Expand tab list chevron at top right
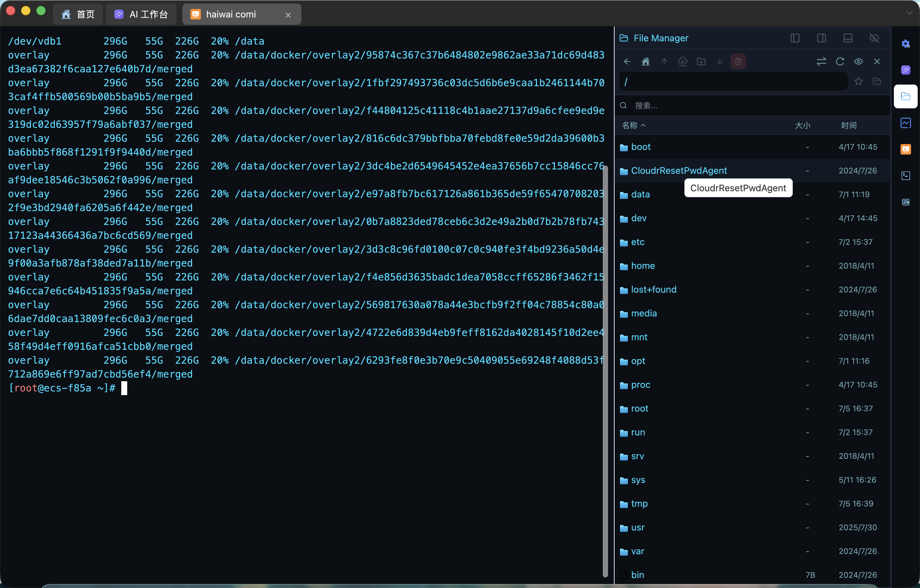 tap(909, 13)
